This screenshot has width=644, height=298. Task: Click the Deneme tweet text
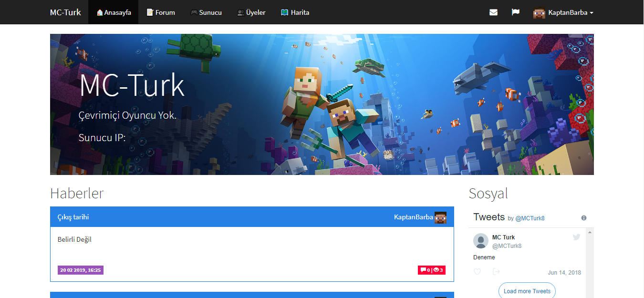tap(484, 257)
